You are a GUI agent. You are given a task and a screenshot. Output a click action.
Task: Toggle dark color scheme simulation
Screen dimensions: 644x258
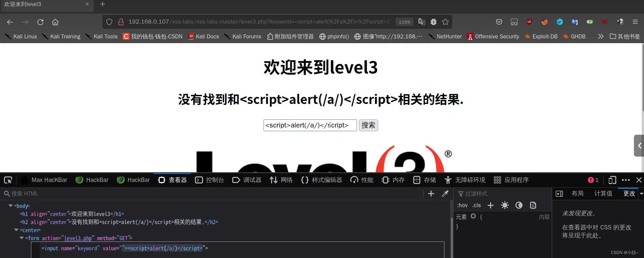tap(519, 205)
